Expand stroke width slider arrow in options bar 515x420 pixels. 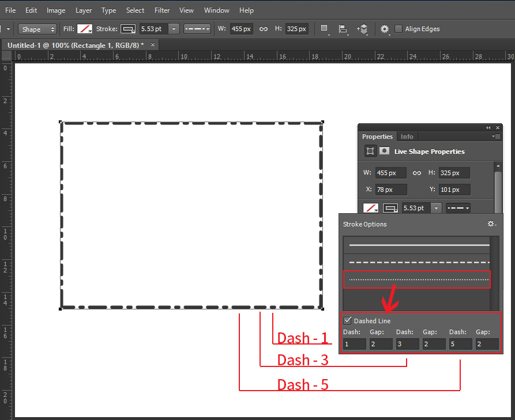pos(174,29)
